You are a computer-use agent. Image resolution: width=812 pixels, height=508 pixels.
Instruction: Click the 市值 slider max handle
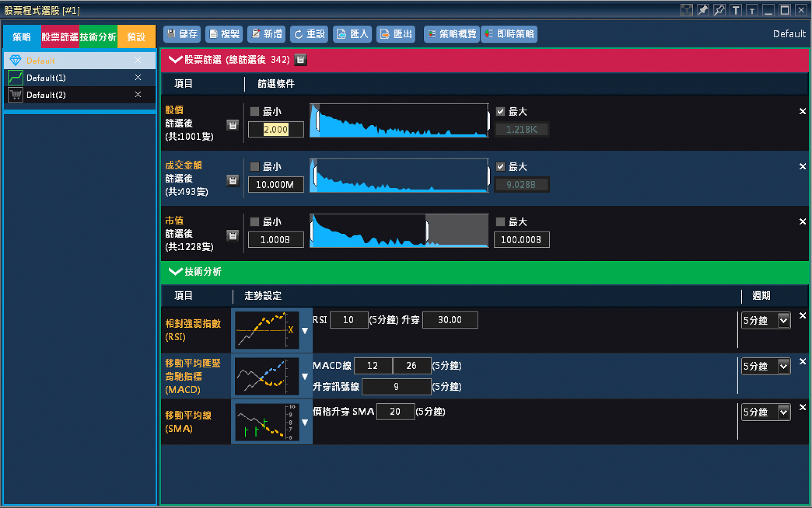click(427, 231)
